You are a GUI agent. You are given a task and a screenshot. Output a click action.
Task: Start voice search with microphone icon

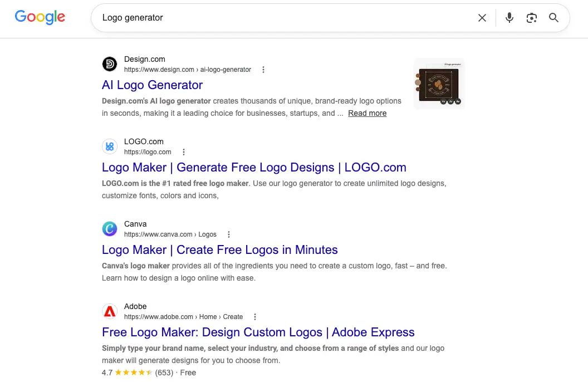tap(509, 18)
